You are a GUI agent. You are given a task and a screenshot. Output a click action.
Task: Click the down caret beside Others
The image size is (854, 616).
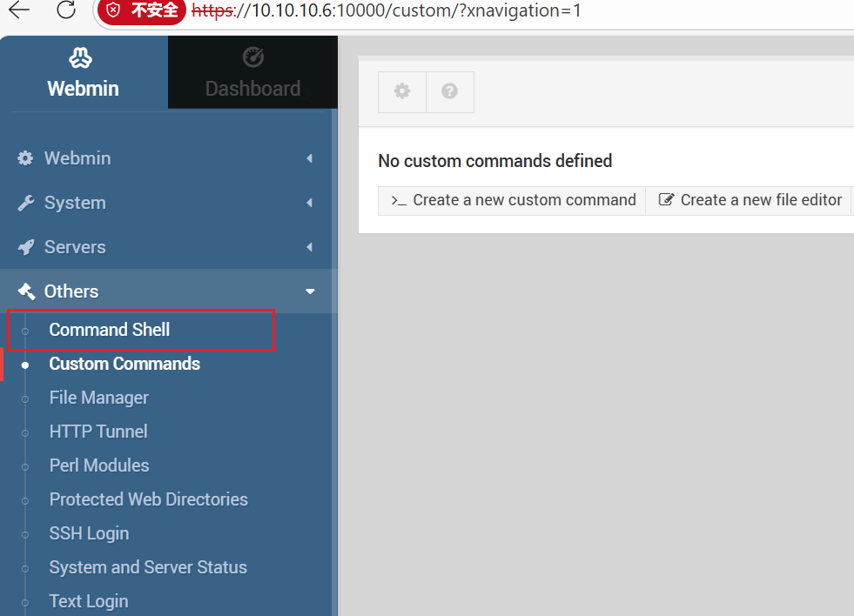310,291
